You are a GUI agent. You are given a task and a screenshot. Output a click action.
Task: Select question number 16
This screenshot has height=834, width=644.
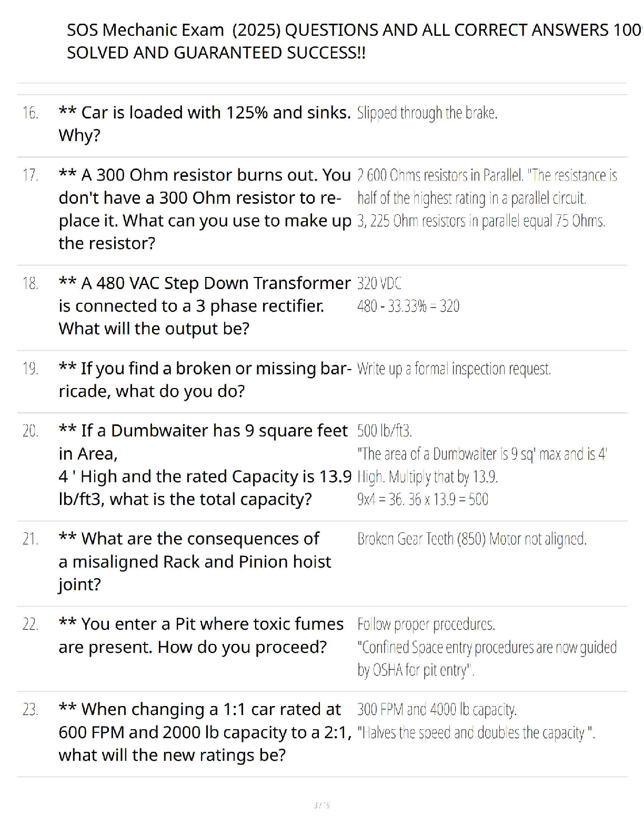pyautogui.click(x=31, y=113)
